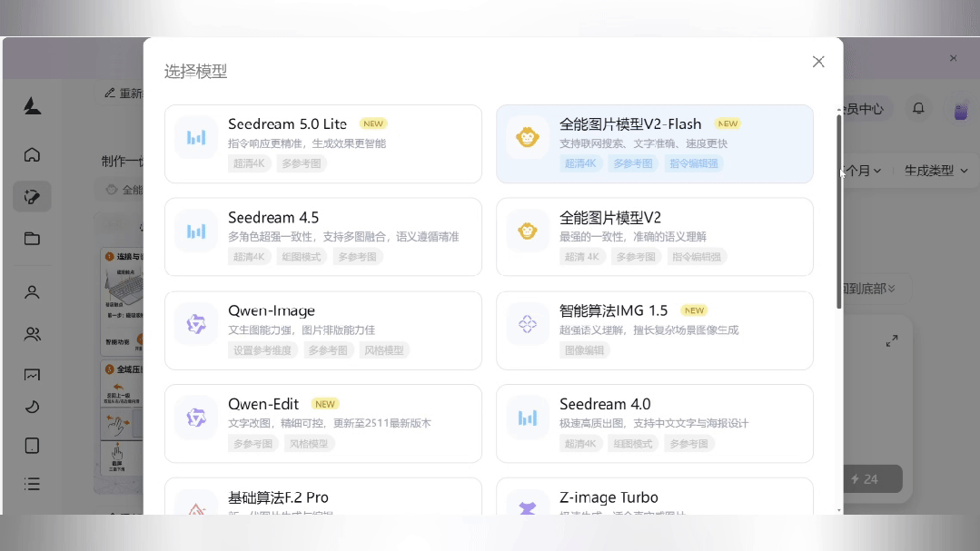Viewport: 980px width, 551px height.
Task: Open the assets folder icon in sidebar
Action: (x=32, y=238)
